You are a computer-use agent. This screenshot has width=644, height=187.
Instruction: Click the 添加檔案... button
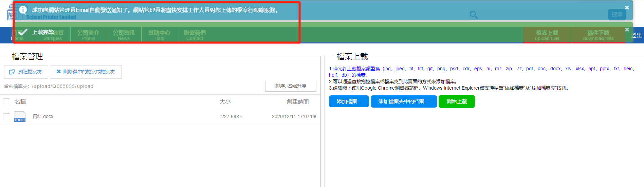point(349,101)
